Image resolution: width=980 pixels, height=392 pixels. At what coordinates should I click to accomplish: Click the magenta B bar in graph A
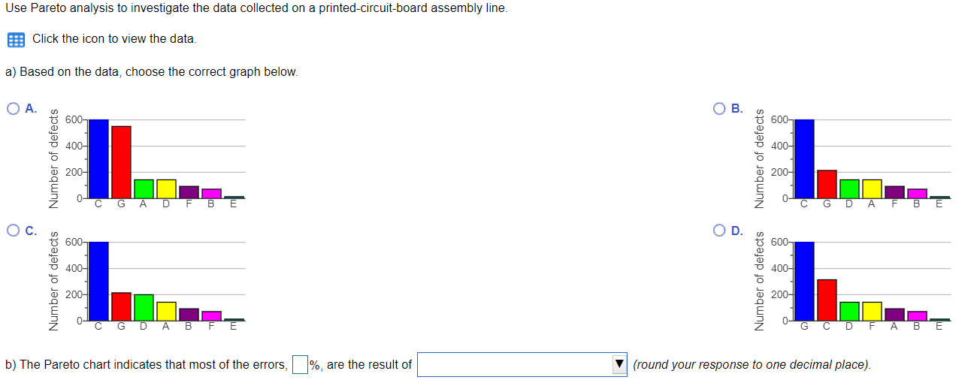click(211, 193)
